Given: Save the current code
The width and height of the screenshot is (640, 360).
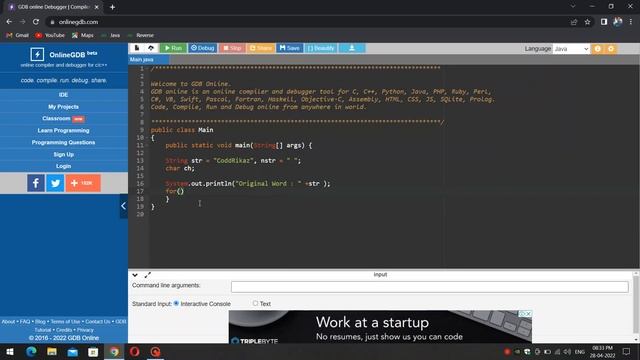Looking at the screenshot, I should [289, 48].
